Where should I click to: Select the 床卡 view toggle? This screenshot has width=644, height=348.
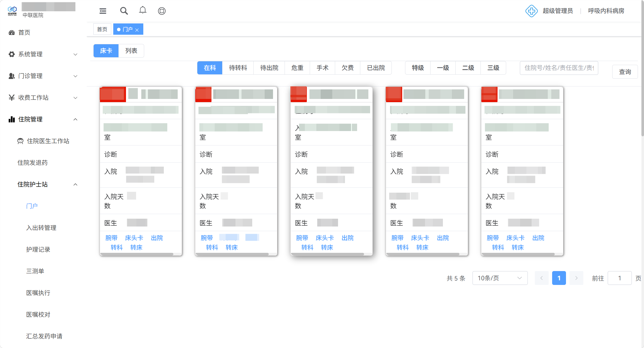coord(106,51)
